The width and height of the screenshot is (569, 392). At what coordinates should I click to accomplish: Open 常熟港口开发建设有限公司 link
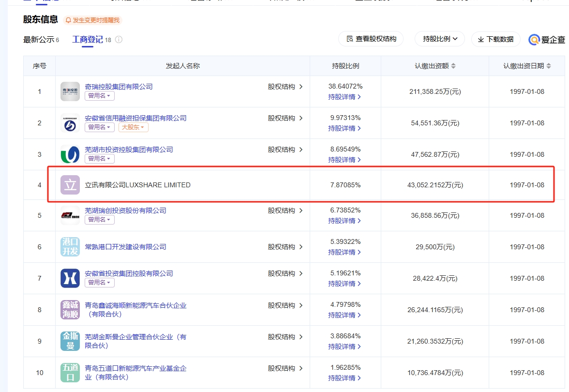(126, 247)
